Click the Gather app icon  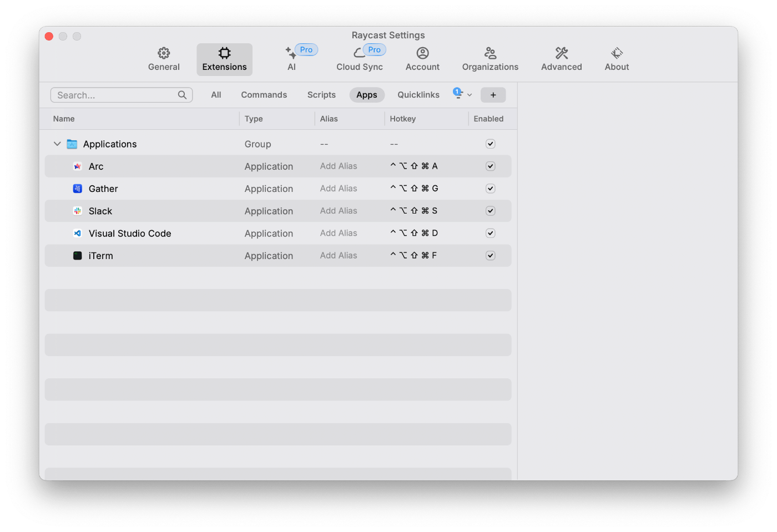78,189
